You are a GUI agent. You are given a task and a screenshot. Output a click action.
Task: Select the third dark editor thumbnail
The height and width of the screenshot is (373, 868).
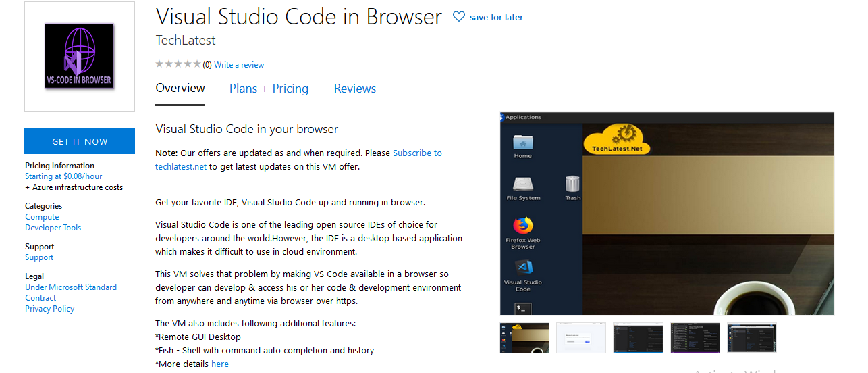(638, 338)
